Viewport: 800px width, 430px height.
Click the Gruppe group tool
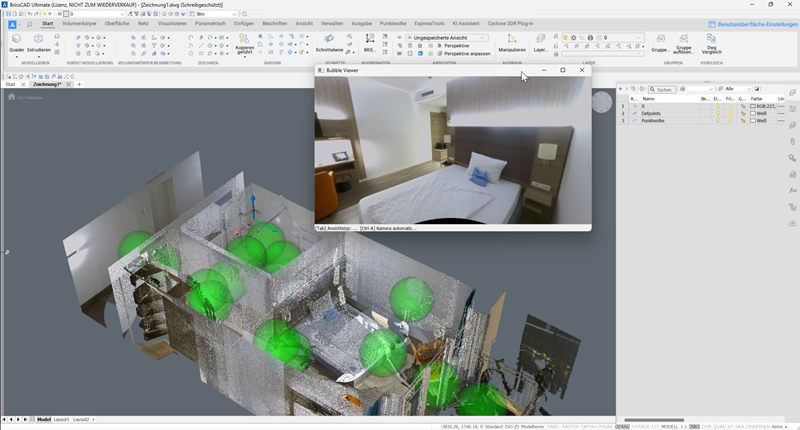click(660, 43)
